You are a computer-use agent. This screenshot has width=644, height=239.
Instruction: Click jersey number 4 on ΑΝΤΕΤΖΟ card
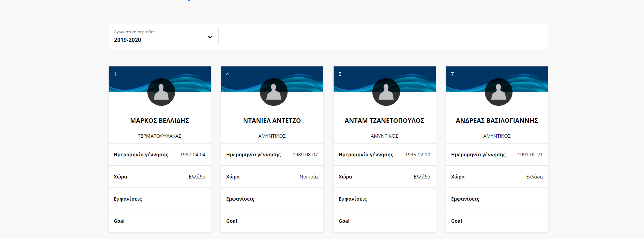coord(227,74)
